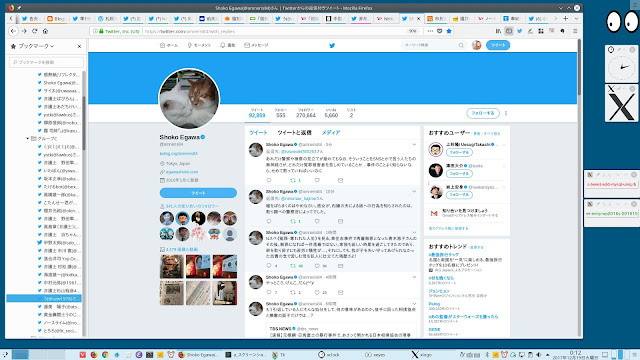Go to Firefox home via house icon
Viewport: 640px width, 360px height.
point(45,31)
